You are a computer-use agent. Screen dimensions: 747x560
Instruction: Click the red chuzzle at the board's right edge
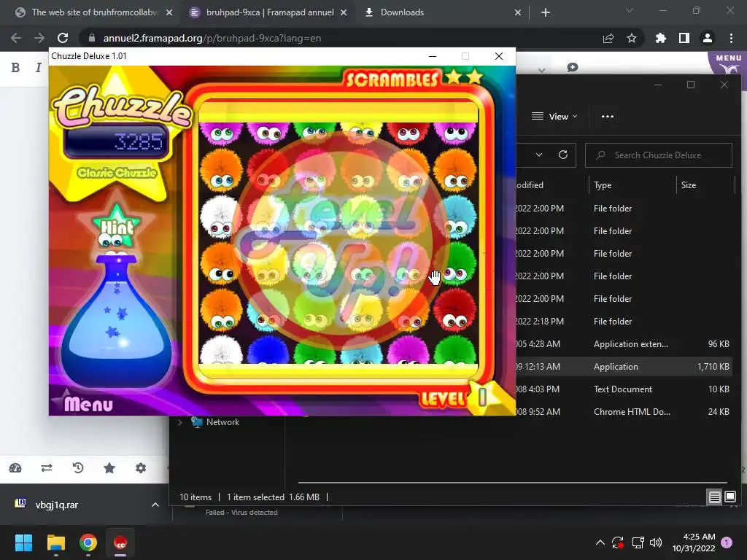pos(455,310)
